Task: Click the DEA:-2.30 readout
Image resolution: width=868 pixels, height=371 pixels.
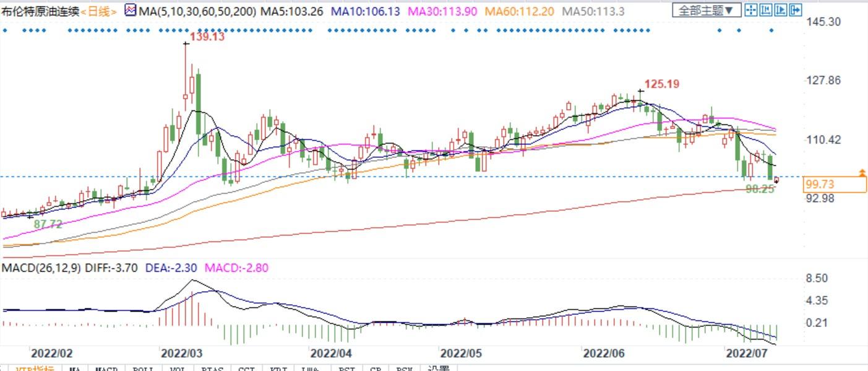Action: click(171, 268)
